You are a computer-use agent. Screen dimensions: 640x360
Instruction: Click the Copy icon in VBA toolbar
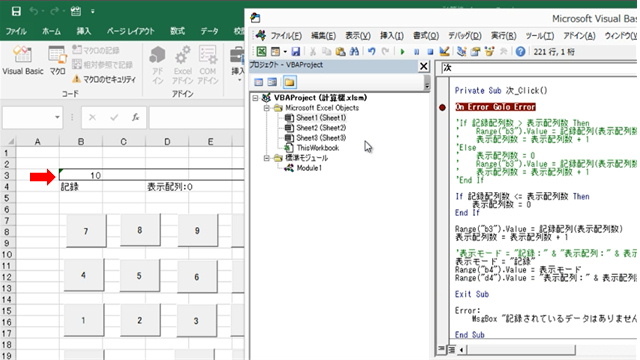click(x=327, y=51)
